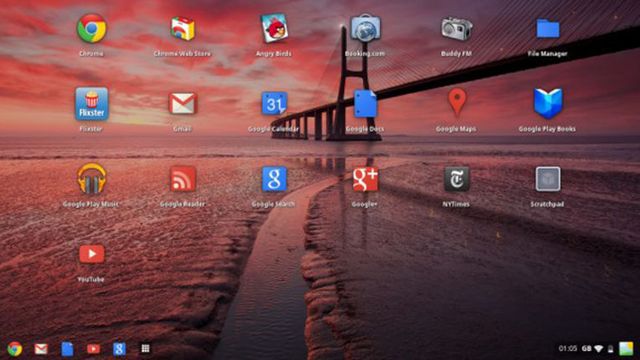Launch the Google+ app

point(365,179)
